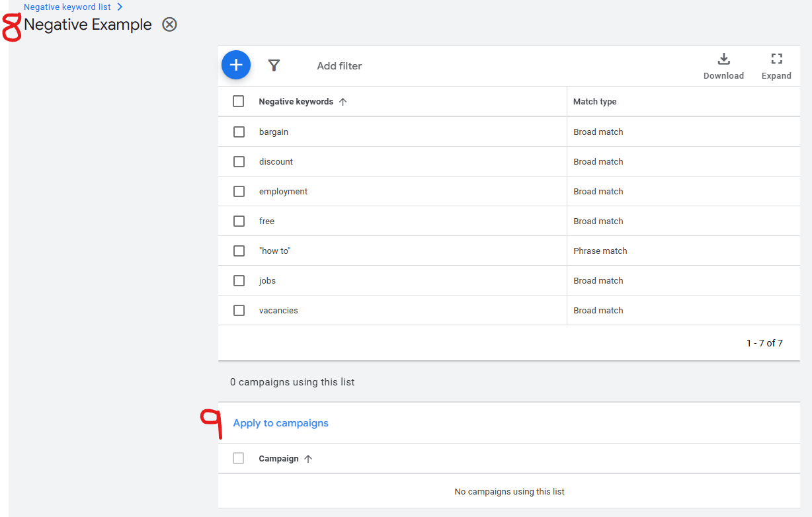Click the keyword text vacancies
Viewport: 812px width, 517px height.
[278, 310]
